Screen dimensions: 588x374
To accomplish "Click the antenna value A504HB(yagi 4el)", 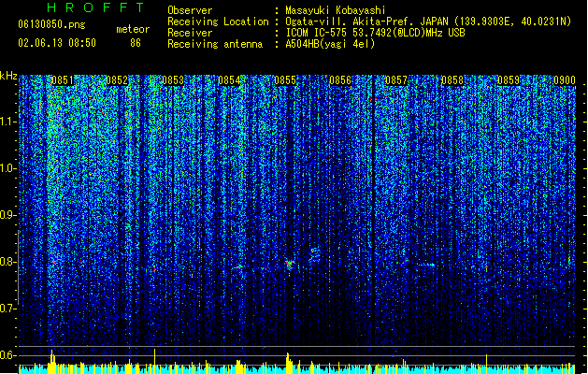I will click(330, 44).
